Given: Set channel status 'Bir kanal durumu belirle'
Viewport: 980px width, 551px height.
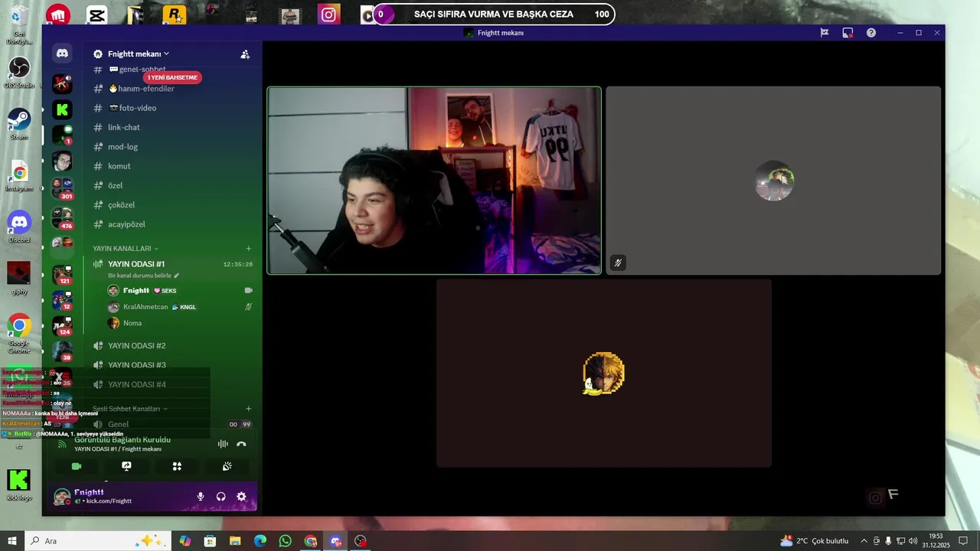Looking at the screenshot, I should (x=143, y=275).
